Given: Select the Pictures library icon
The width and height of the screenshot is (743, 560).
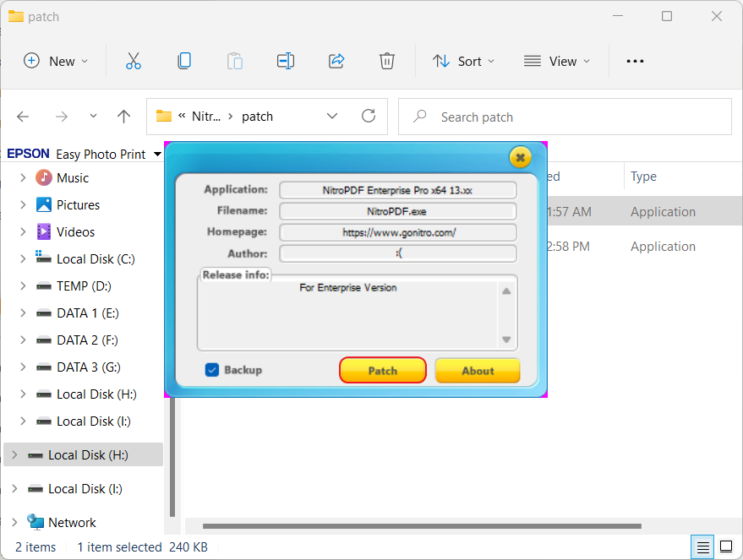Looking at the screenshot, I should pos(44,205).
